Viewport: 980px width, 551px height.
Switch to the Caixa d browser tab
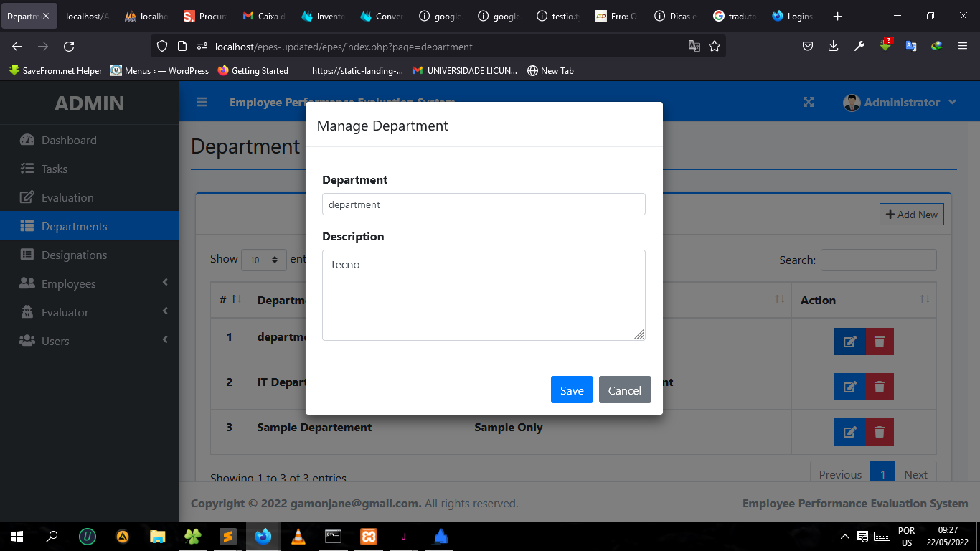pos(265,17)
